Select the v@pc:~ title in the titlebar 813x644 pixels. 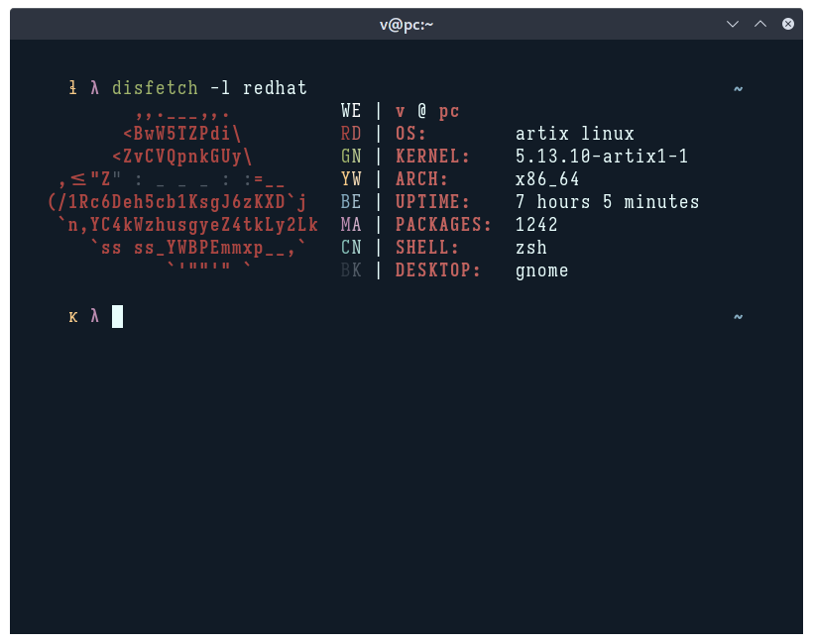point(406,24)
